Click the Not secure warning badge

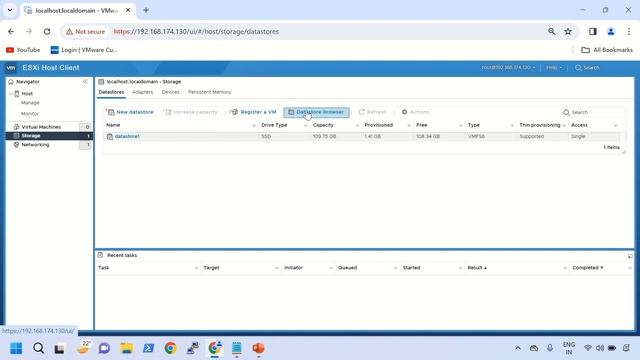click(x=85, y=31)
